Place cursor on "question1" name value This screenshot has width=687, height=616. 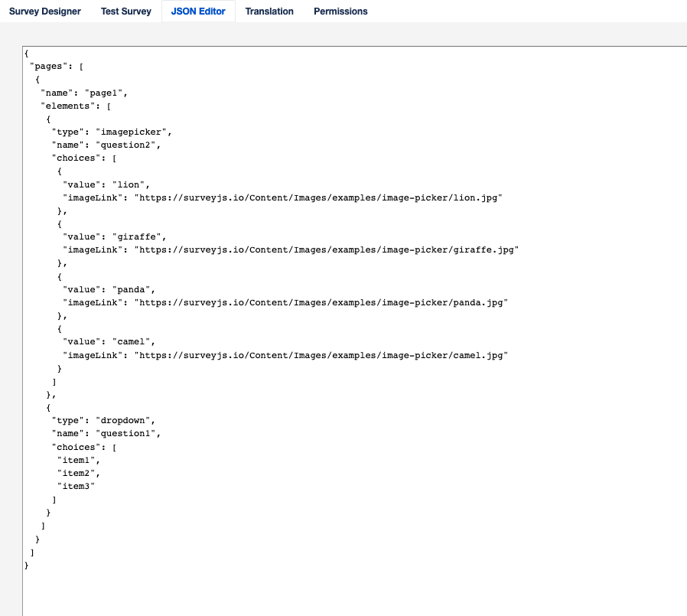coord(126,434)
